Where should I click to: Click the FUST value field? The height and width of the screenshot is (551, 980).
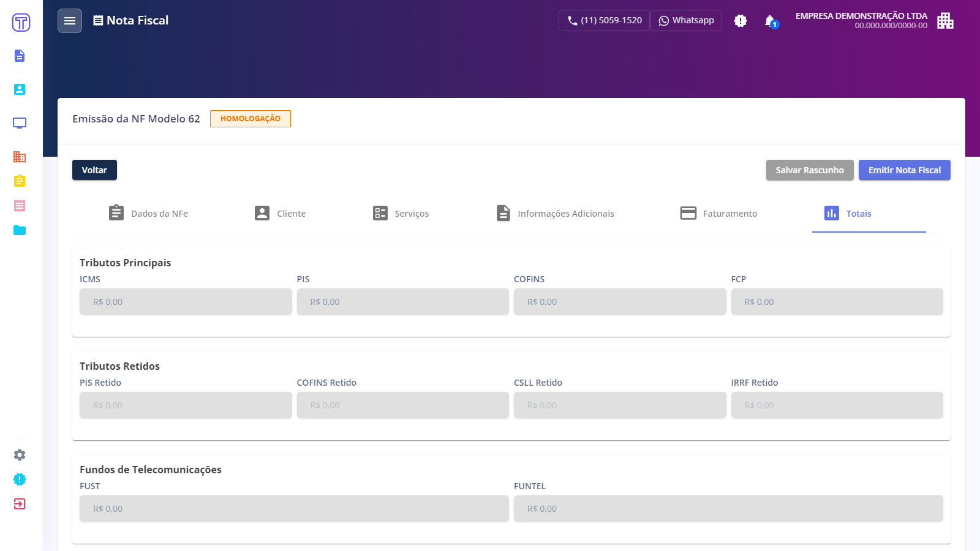click(294, 509)
